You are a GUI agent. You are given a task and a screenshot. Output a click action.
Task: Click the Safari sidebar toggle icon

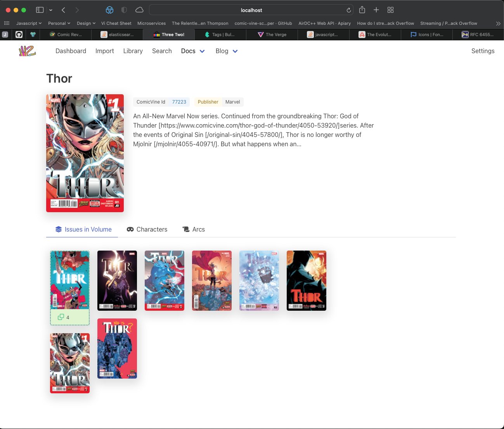(x=40, y=10)
